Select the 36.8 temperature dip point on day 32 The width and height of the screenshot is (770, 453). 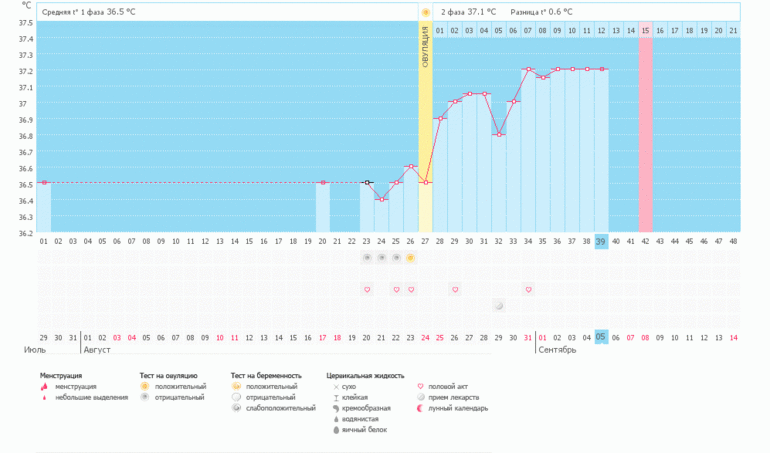point(499,134)
